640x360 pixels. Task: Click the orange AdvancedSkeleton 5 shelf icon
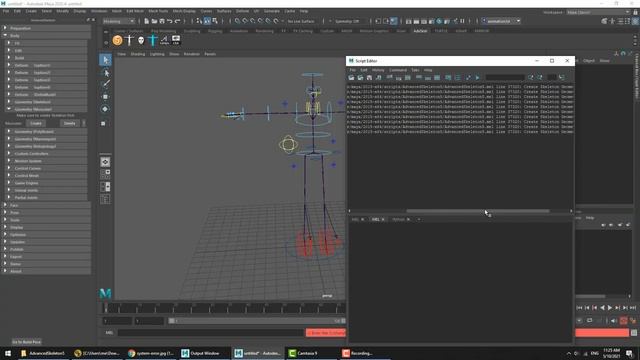click(x=118, y=40)
